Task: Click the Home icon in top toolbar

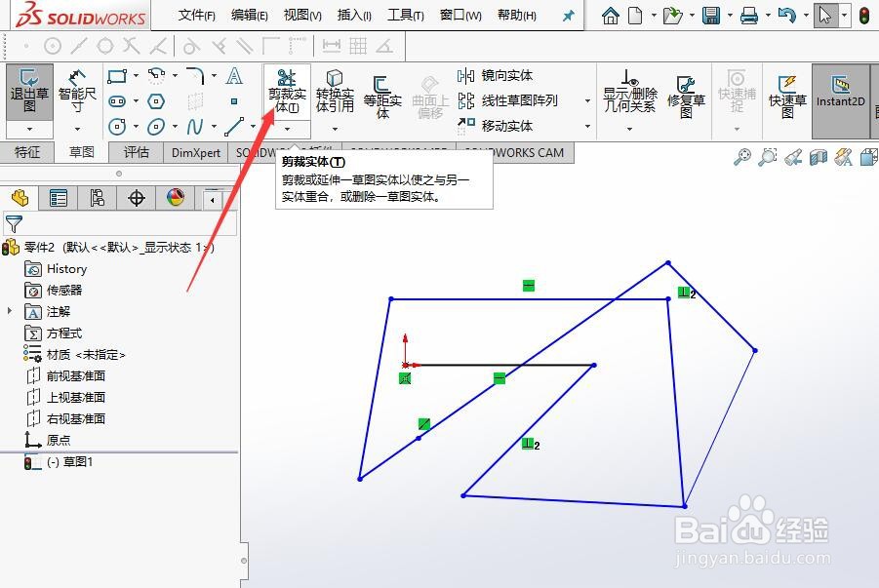Action: tap(611, 16)
